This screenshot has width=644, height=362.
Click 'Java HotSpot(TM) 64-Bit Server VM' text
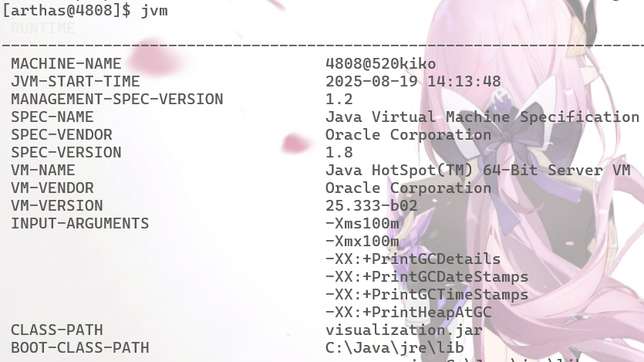point(478,170)
